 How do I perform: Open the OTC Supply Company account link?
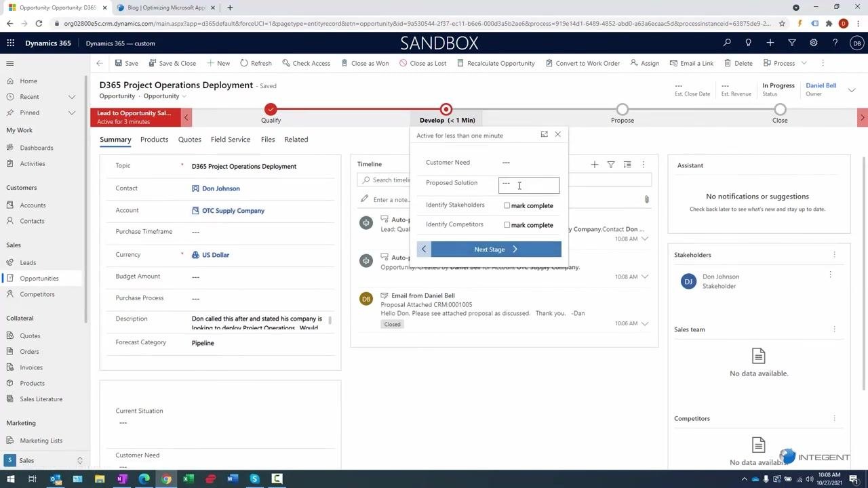(233, 211)
